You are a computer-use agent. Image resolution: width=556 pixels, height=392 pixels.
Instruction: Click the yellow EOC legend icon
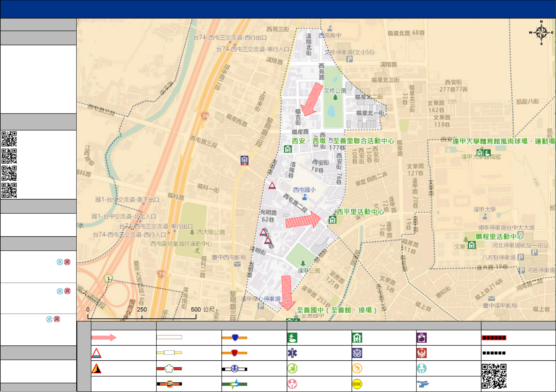tap(357, 384)
